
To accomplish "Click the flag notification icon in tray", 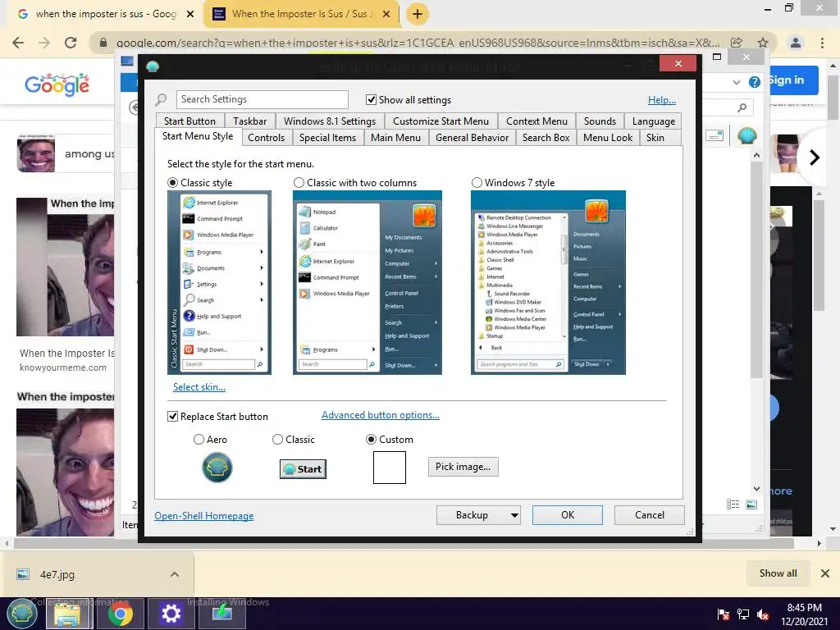I will pos(723,614).
